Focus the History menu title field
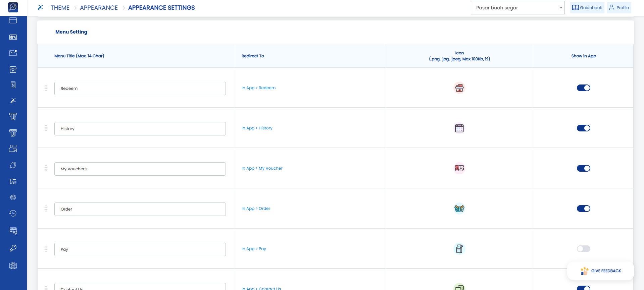This screenshot has width=644, height=290. tap(140, 129)
